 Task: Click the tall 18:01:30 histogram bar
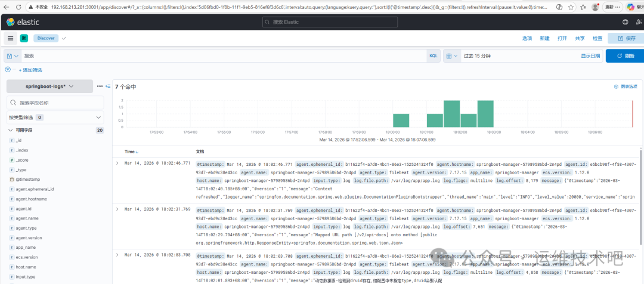point(452,114)
